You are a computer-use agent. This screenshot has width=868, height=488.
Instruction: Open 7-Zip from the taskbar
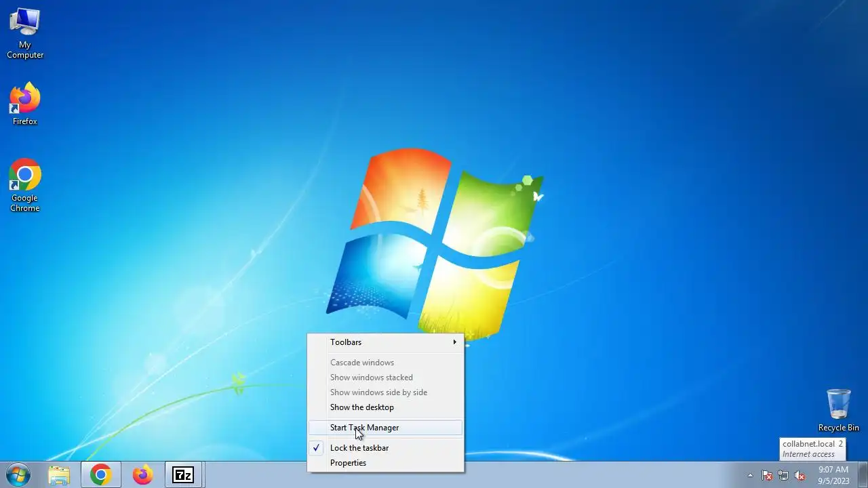tap(184, 475)
